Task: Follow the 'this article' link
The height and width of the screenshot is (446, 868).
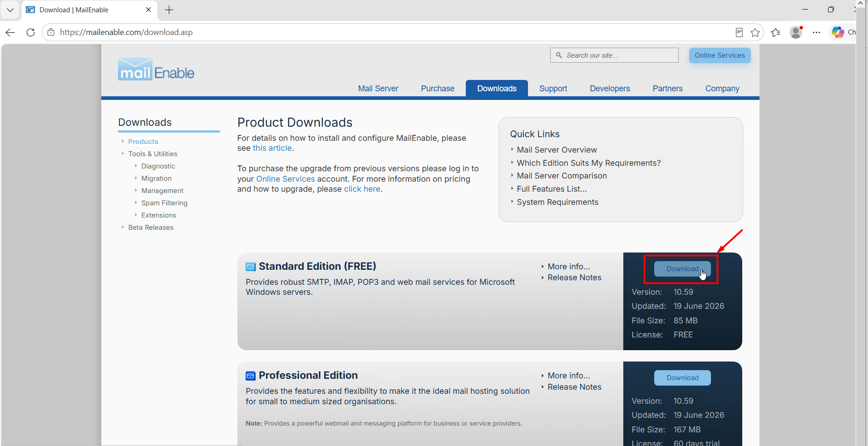Action: click(272, 148)
